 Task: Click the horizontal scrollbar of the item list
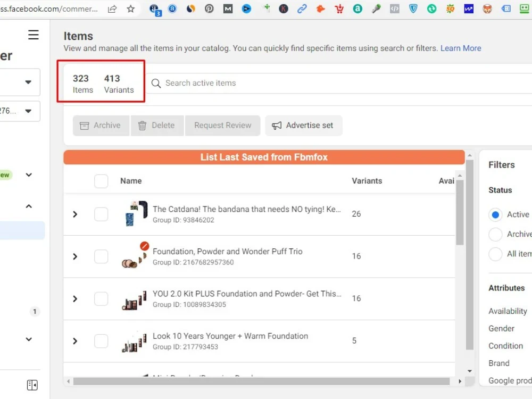[261, 381]
